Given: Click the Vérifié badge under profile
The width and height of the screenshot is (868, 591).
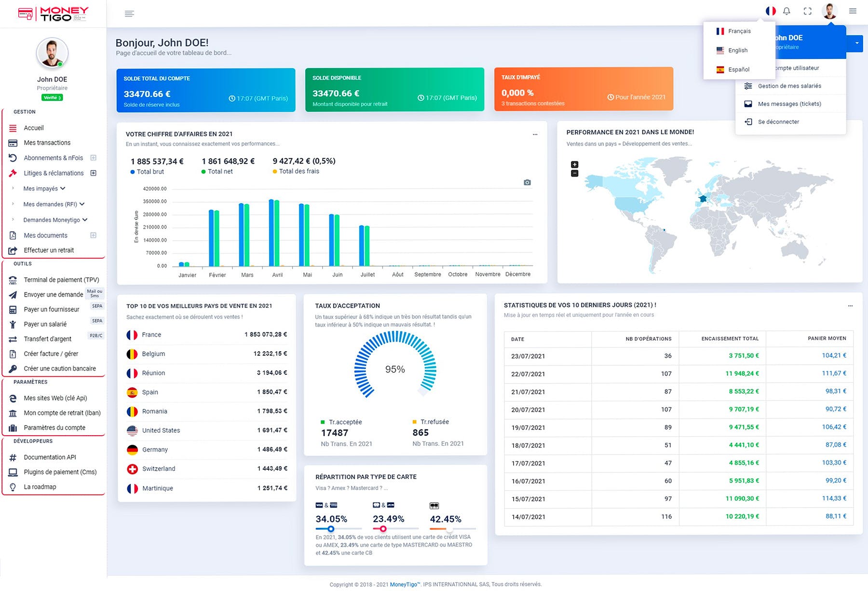Looking at the screenshot, I should coord(52,97).
